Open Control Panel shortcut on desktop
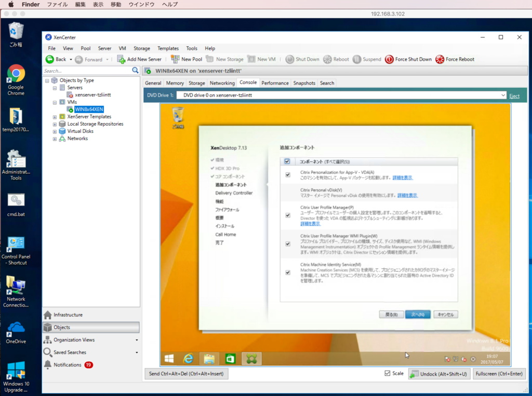The width and height of the screenshot is (532, 396). 16,251
